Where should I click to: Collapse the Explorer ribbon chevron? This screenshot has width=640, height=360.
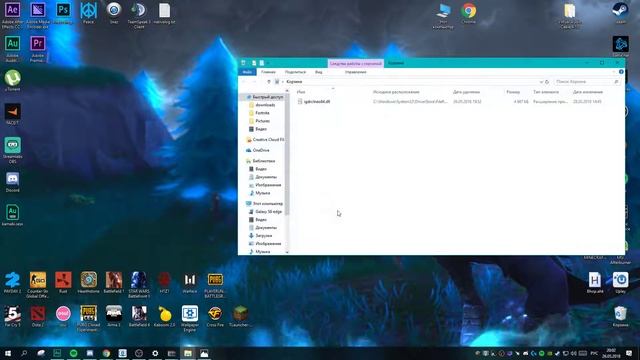tap(613, 72)
